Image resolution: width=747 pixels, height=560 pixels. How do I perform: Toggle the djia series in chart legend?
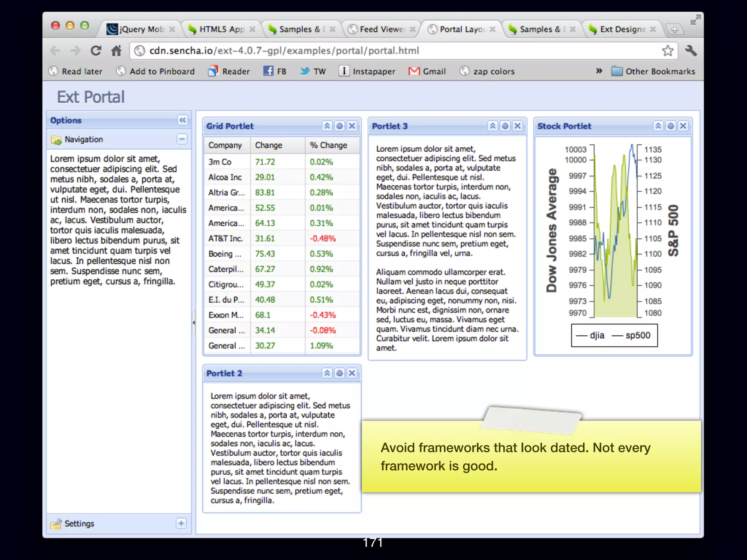591,335
